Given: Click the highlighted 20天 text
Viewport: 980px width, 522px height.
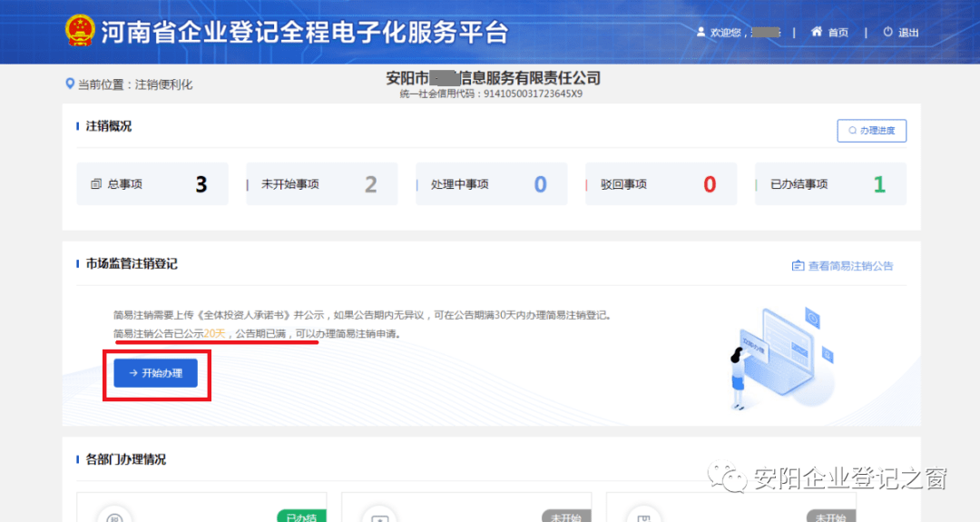Looking at the screenshot, I should coord(214,334).
